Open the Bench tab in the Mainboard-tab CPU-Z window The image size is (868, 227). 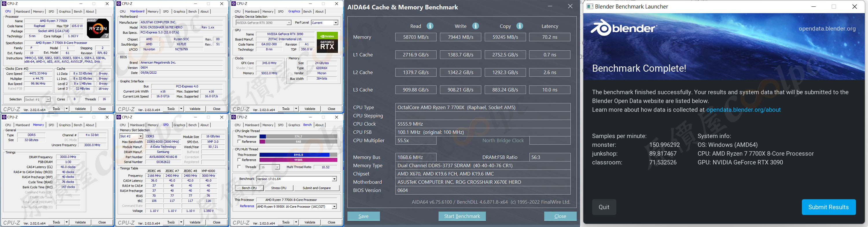(192, 12)
